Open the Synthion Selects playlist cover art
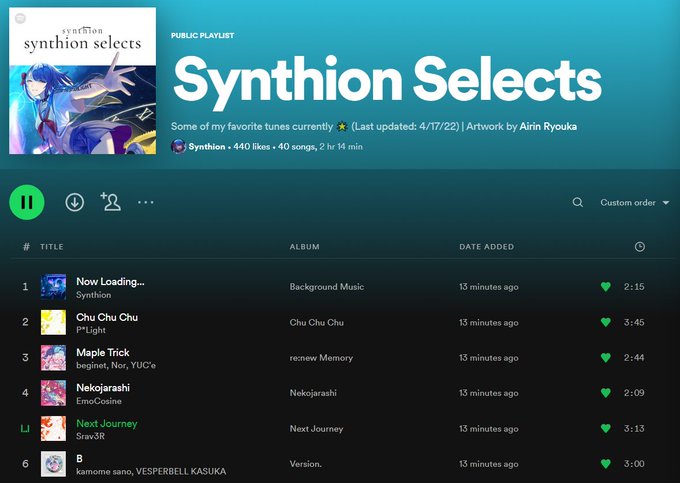The height and width of the screenshot is (483, 680). click(82, 81)
